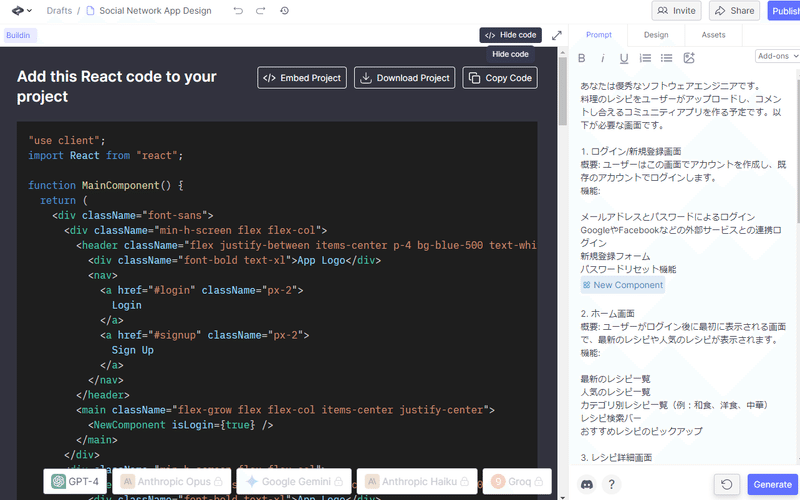This screenshot has height=500, width=800.
Task: Switch to the Prompt tab
Action: tap(598, 35)
